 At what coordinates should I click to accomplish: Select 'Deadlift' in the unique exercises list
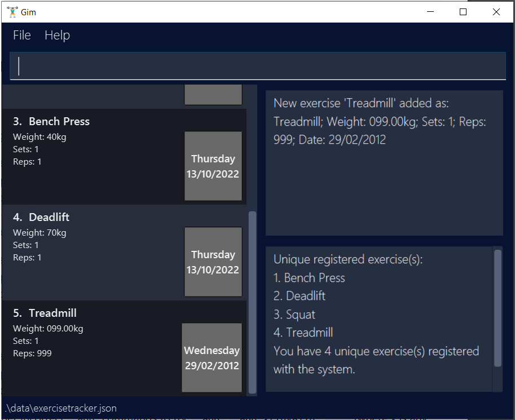coord(299,295)
